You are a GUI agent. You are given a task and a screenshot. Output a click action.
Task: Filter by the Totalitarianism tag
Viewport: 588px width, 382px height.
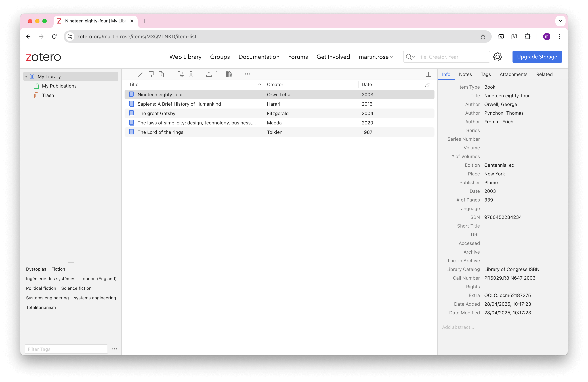point(41,307)
